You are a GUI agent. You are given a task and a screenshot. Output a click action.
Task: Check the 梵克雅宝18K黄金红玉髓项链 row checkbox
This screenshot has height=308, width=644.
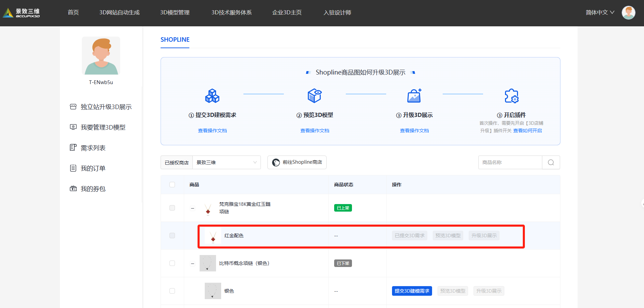pyautogui.click(x=172, y=208)
